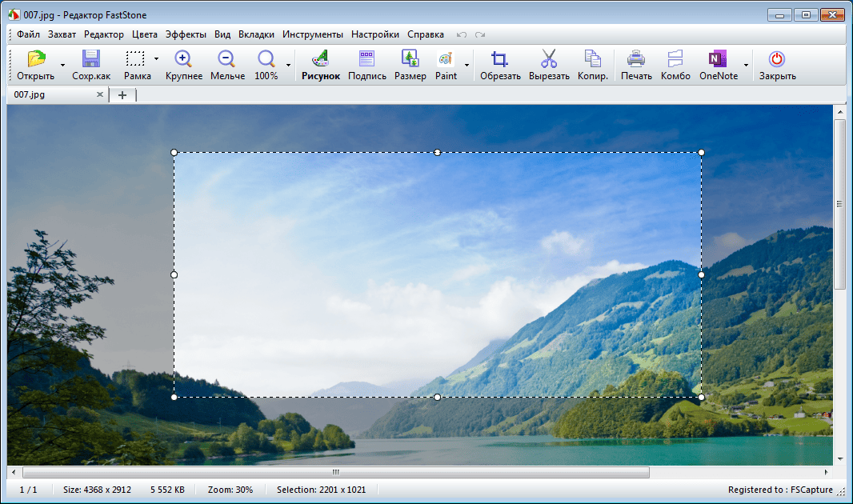Expand the Открыть dropdown arrow

click(62, 66)
